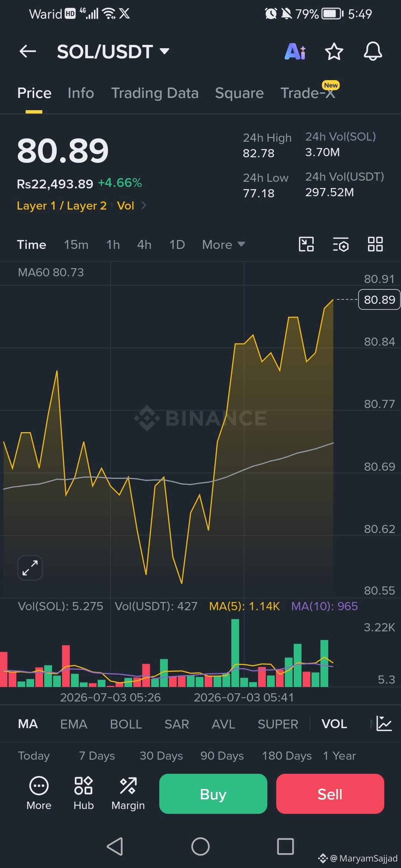Tap the +4.66% change percentage
Screen dimensions: 401x868
(120, 183)
